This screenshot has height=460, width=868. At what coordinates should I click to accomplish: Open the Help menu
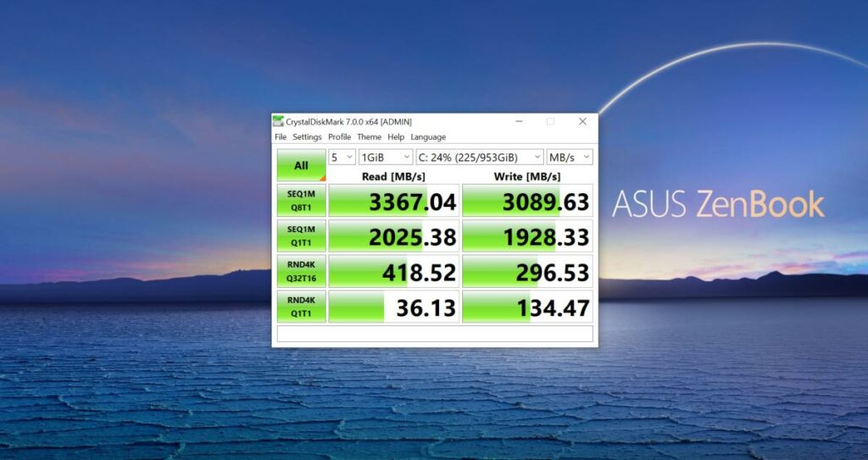(396, 137)
